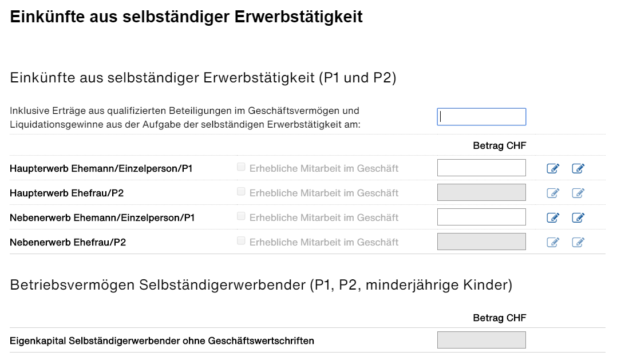Screen dimensions: 617x364
Task: Click amount field for Nebenerwerb Ehemann/Einzelperson/P1
Action: pyautogui.click(x=481, y=217)
